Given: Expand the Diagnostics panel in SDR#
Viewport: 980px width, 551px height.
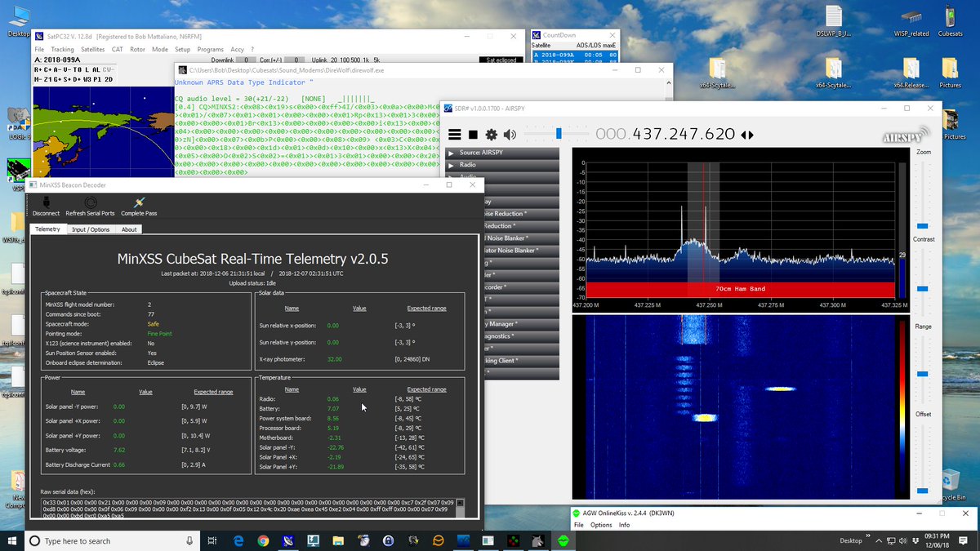Looking at the screenshot, I should click(x=521, y=336).
